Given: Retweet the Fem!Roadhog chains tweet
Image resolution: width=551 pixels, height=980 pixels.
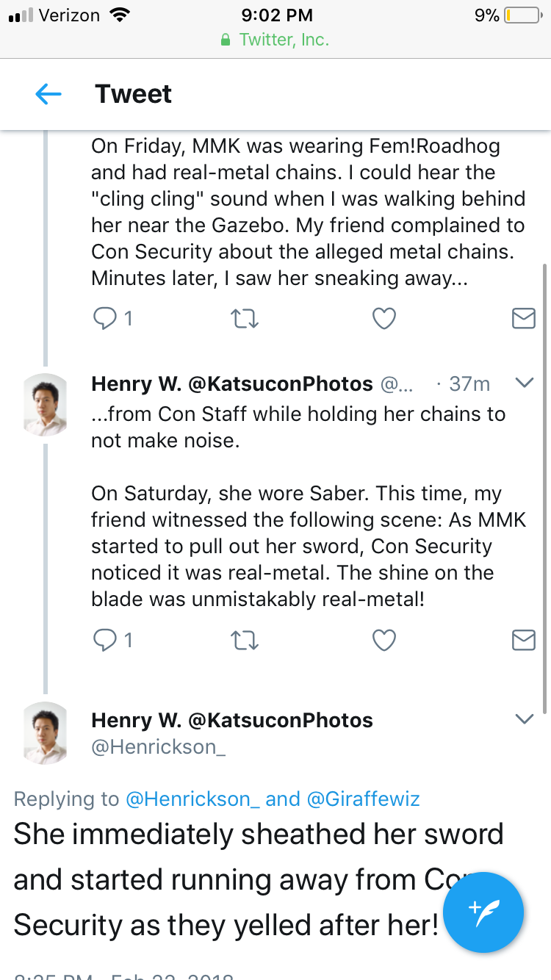Looking at the screenshot, I should 245,318.
